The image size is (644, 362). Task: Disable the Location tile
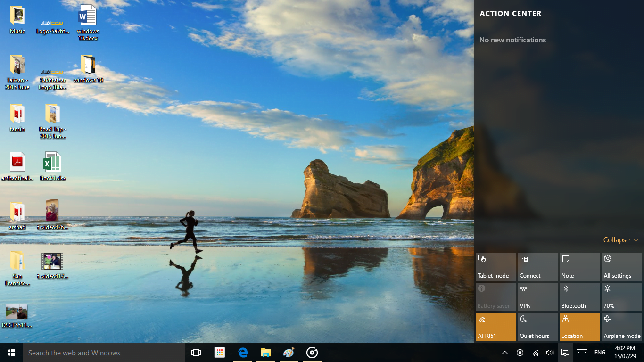[x=579, y=327]
